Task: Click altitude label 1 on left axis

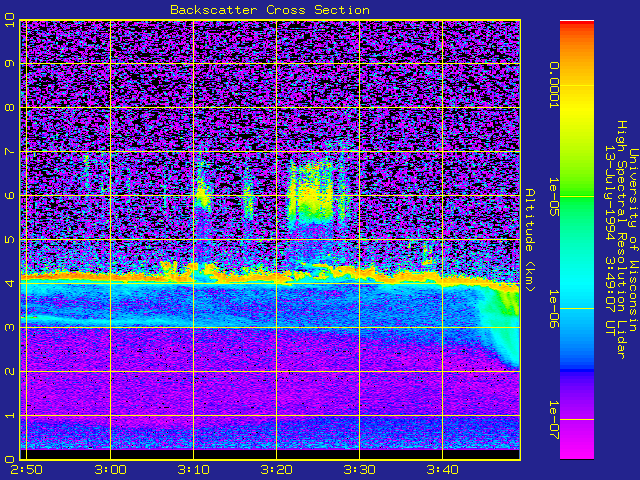Action: [10, 416]
